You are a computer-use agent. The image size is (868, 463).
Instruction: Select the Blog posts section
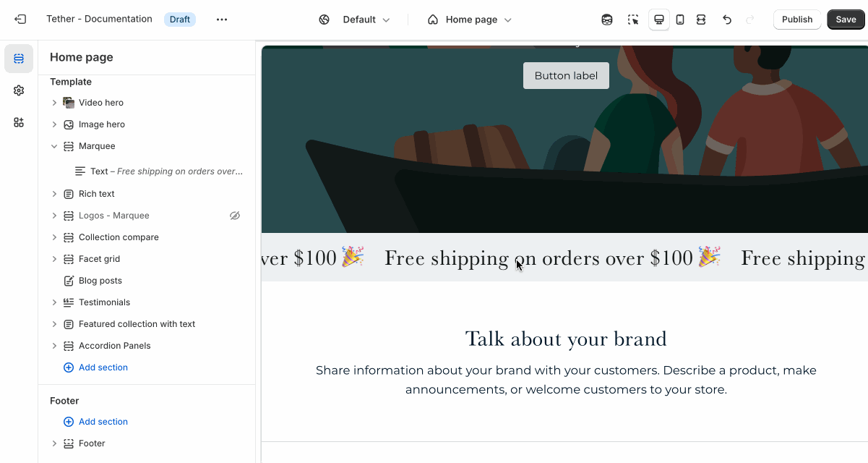(x=100, y=281)
